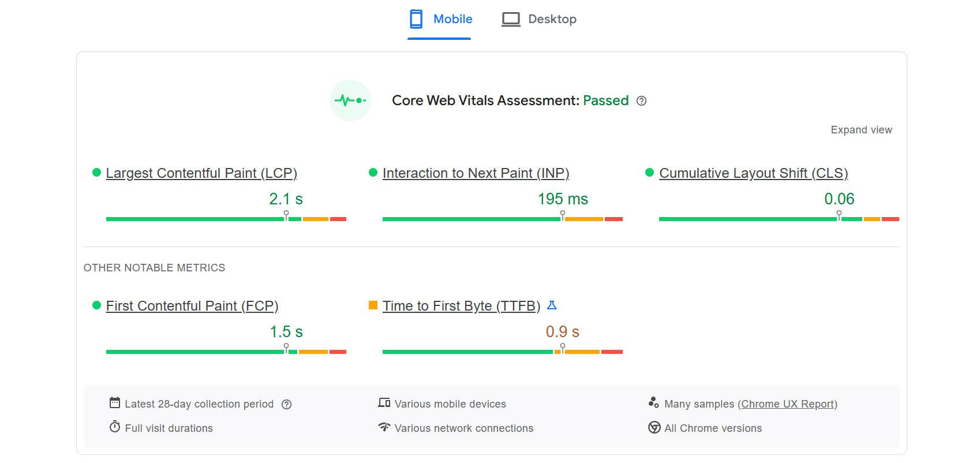
Task: Click the LCP distribution bar marker
Action: 286,215
